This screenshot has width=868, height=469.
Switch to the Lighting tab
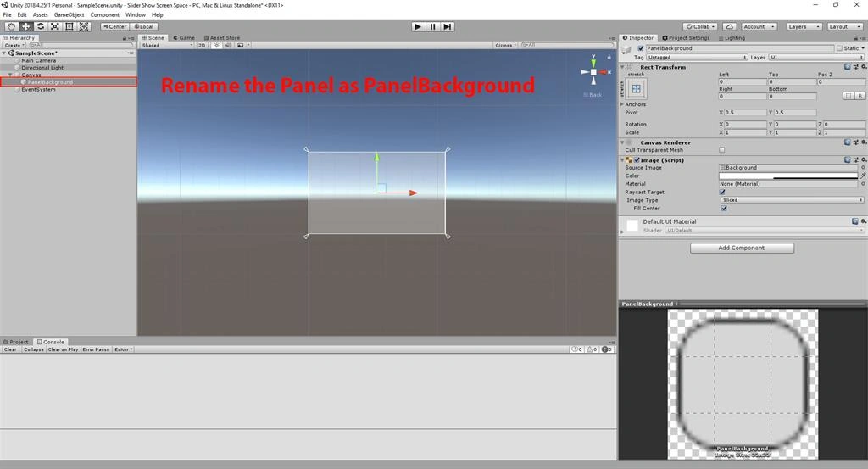tap(732, 37)
